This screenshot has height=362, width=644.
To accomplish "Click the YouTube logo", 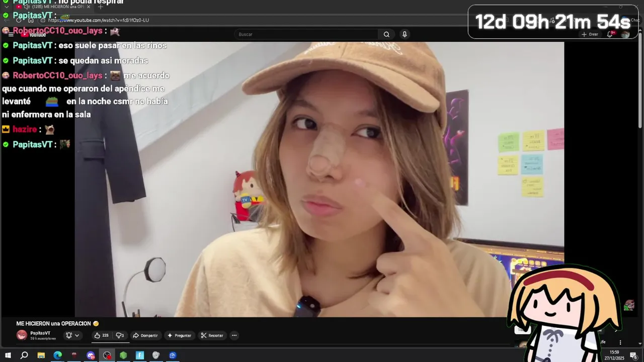I will click(34, 35).
